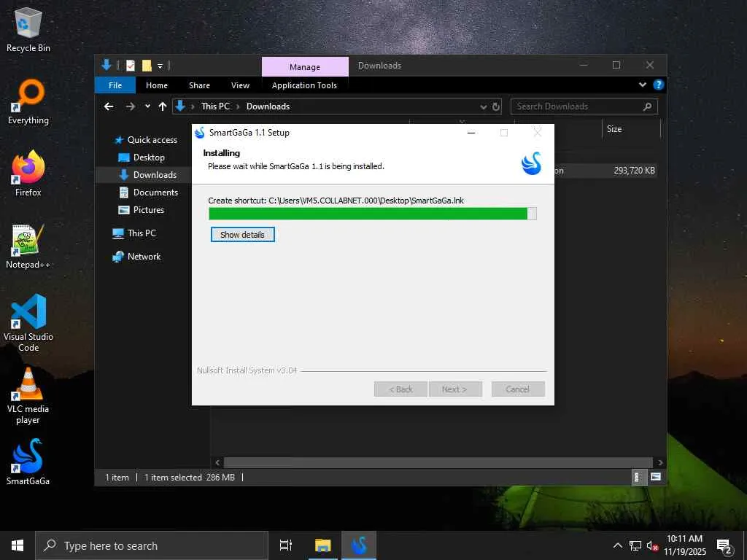Open the Recycle Bin desktop icon

(28, 29)
